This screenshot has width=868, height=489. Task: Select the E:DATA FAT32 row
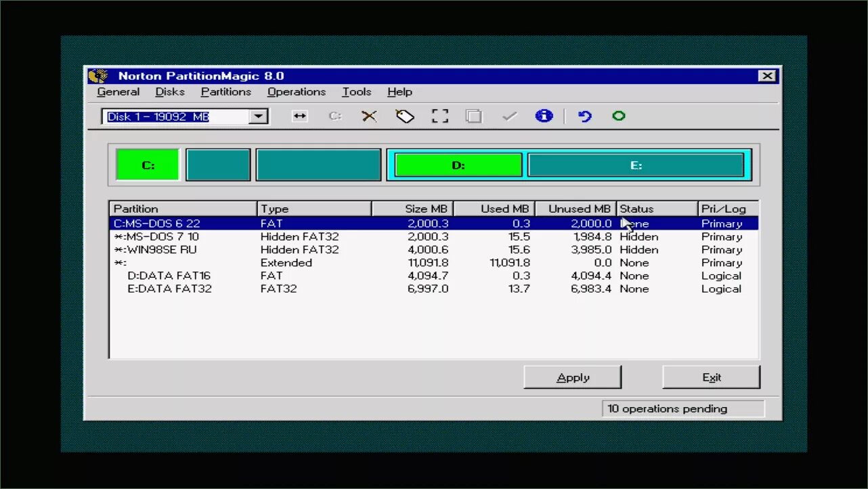tap(433, 289)
